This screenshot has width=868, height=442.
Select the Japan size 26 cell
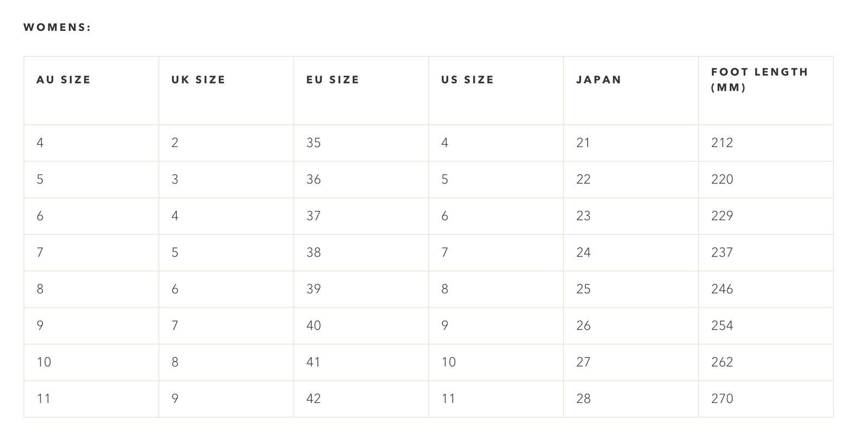(x=583, y=325)
